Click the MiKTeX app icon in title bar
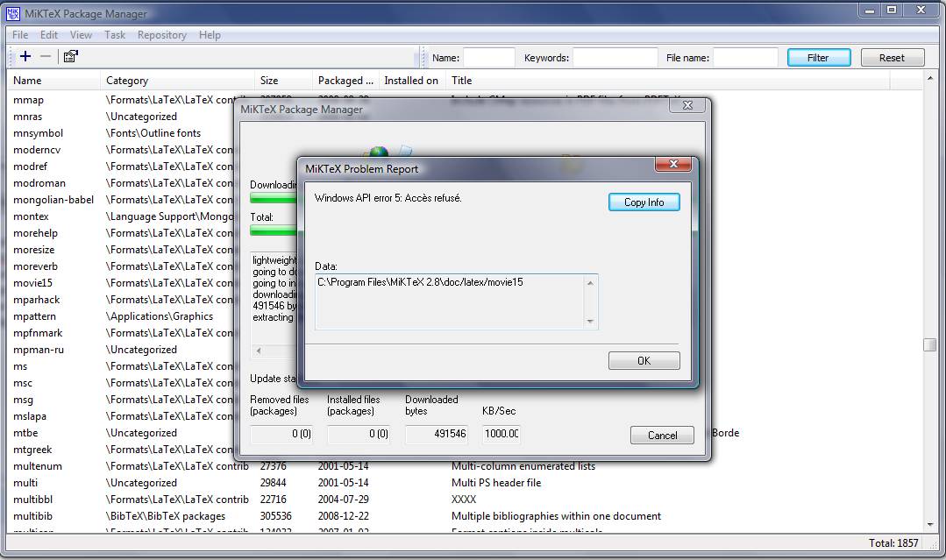Screen dimensions: 946x560 point(12,13)
